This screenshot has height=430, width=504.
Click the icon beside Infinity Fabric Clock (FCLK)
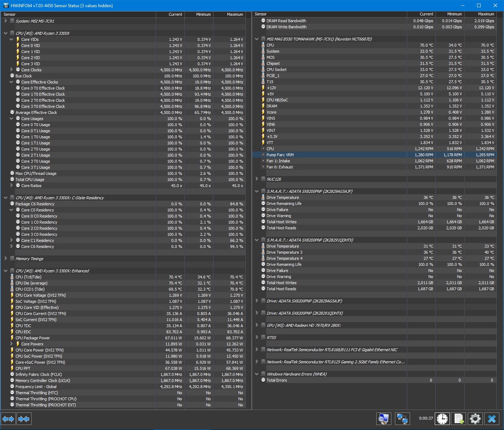click(x=12, y=374)
